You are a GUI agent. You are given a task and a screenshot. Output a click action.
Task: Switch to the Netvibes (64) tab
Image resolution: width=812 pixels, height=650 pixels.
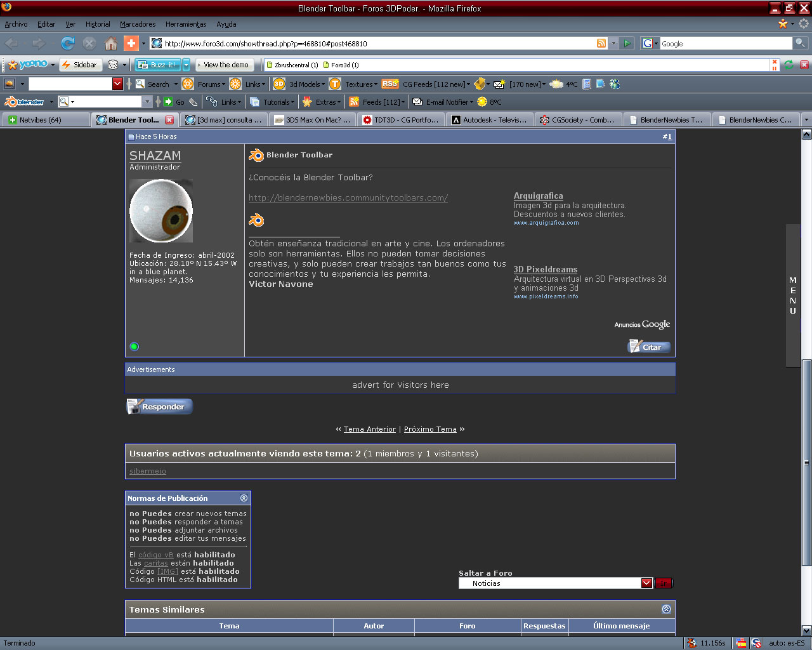pyautogui.click(x=46, y=119)
